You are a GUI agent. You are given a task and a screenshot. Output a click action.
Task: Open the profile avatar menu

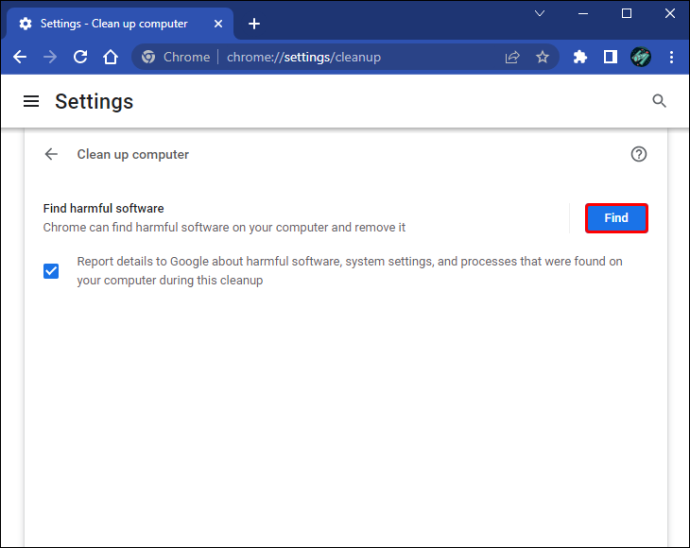click(x=641, y=57)
